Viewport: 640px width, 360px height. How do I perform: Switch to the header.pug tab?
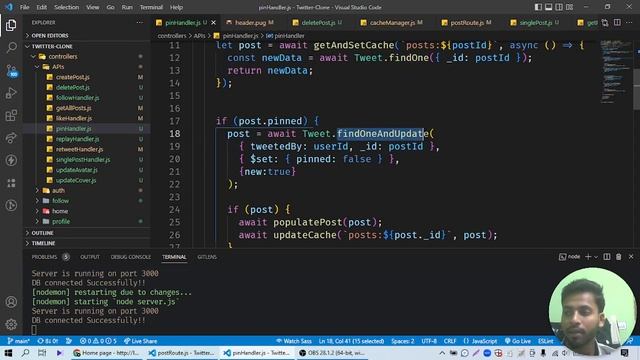tap(250, 23)
